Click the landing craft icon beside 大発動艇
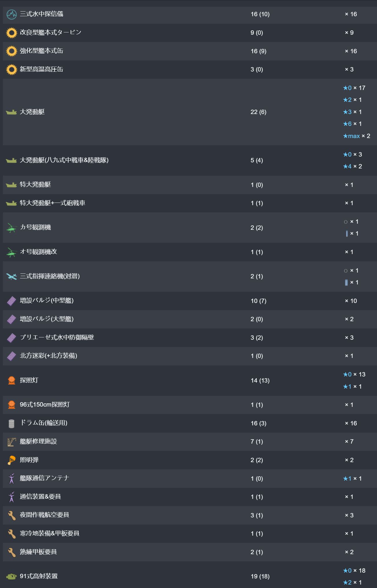The image size is (377, 588). coord(11,112)
